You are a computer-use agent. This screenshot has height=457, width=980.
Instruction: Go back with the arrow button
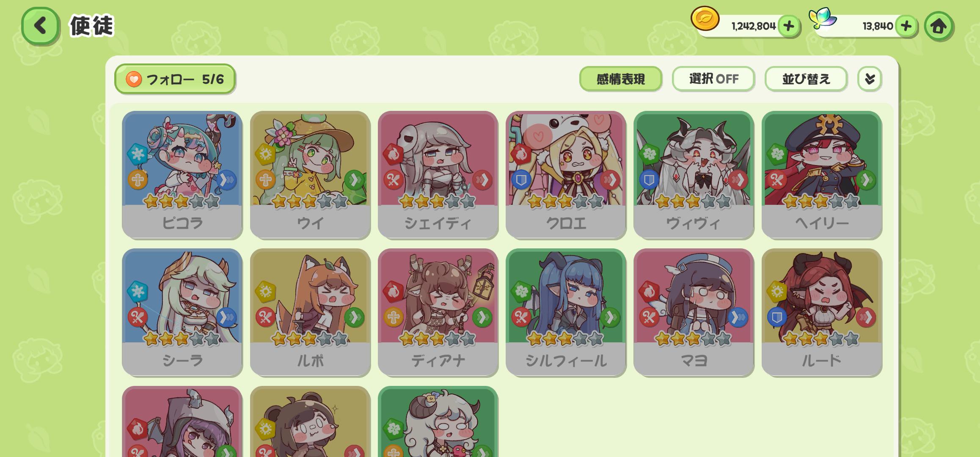coord(40,26)
